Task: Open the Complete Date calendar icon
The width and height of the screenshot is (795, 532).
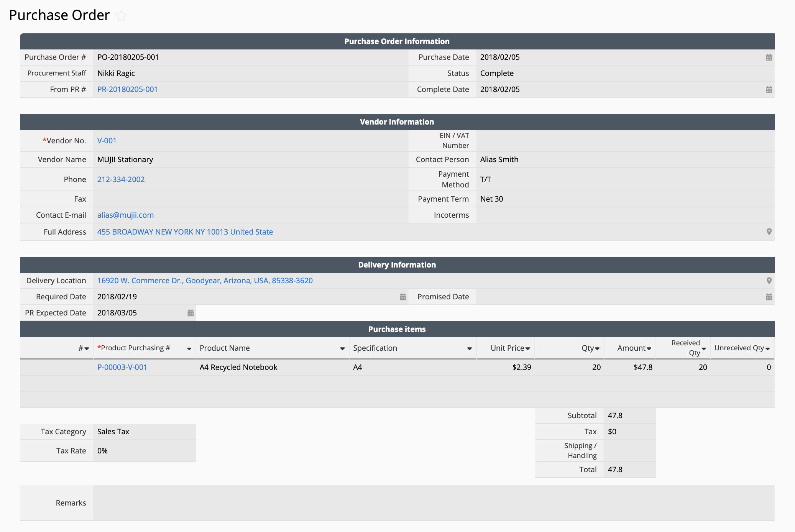Action: (769, 90)
